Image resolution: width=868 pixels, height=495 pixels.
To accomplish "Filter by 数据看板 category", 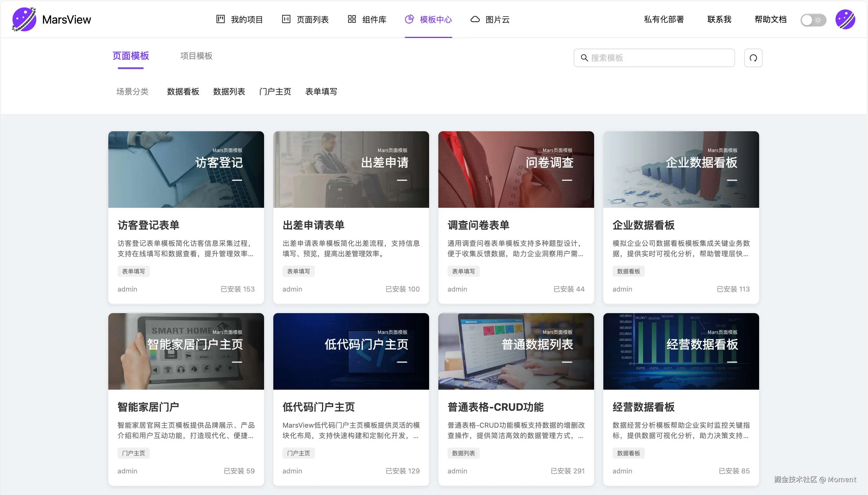I will coord(183,92).
